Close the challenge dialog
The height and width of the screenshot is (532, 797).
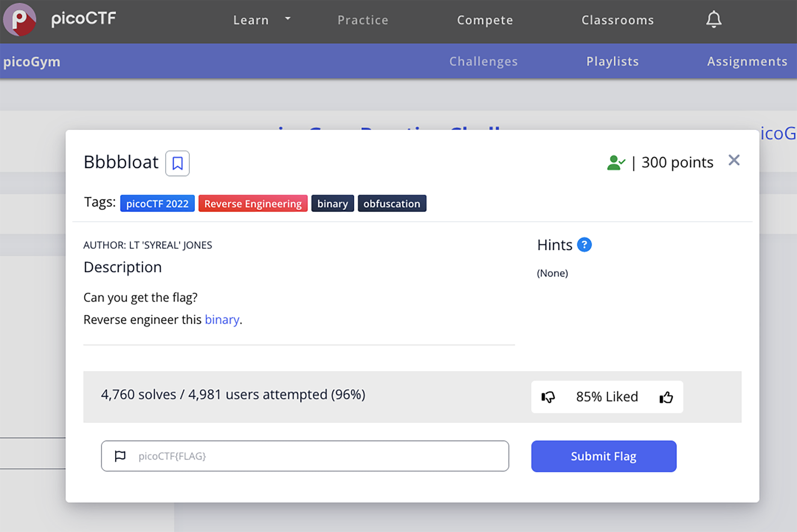tap(734, 160)
